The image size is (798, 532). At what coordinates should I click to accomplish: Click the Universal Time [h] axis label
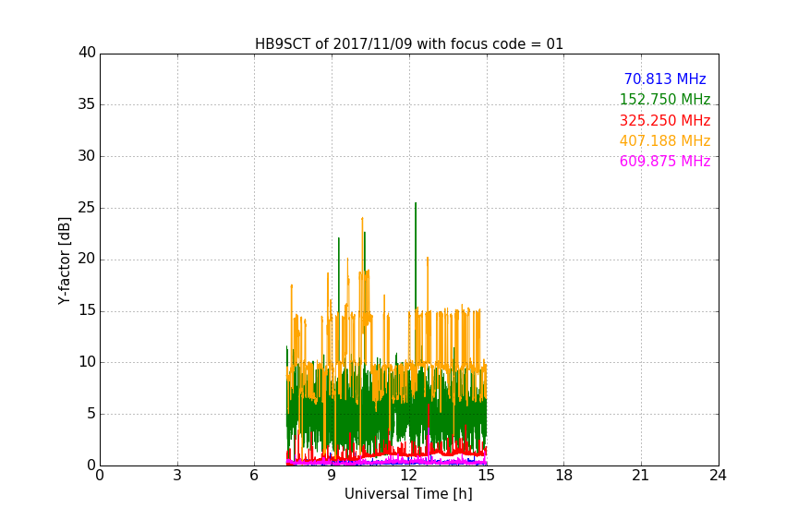pyautogui.click(x=408, y=494)
